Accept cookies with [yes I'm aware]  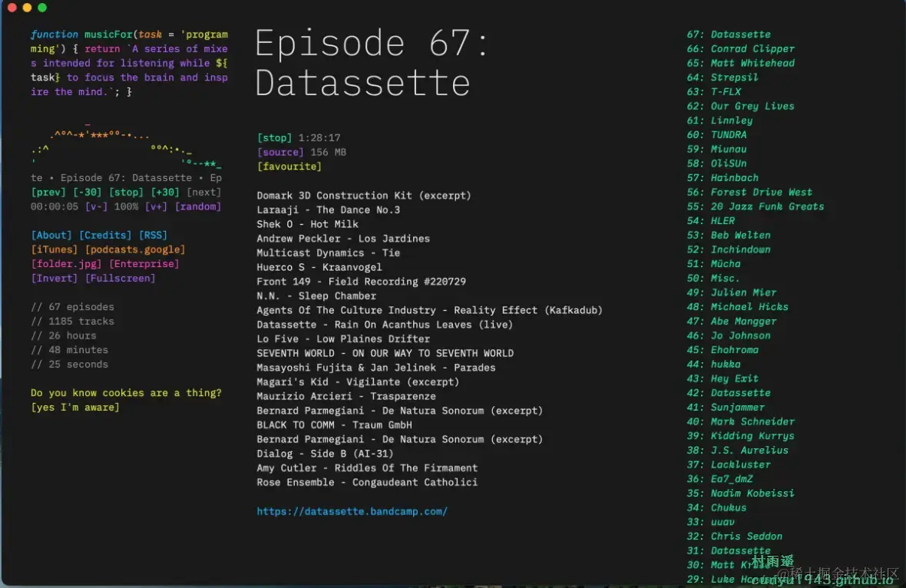click(75, 407)
